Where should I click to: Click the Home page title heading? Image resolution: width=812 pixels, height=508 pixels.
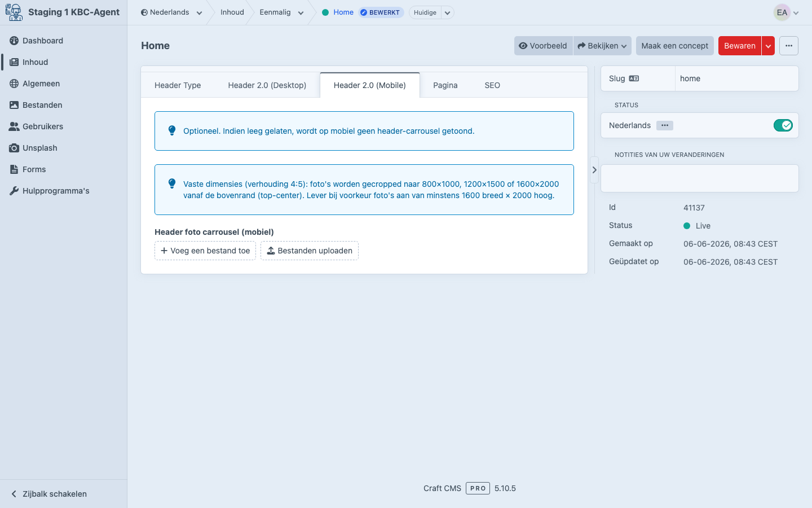[156, 46]
